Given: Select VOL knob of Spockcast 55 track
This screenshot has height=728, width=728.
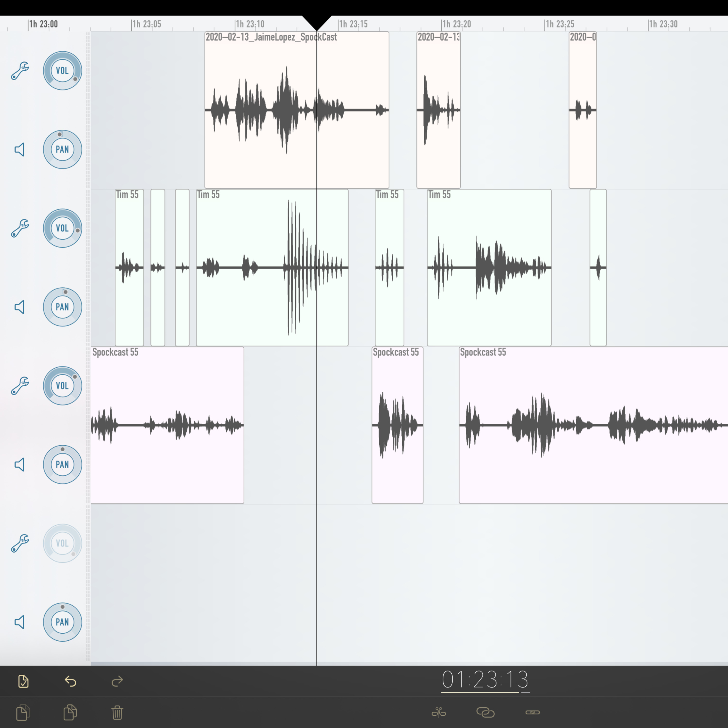Looking at the screenshot, I should pyautogui.click(x=63, y=386).
